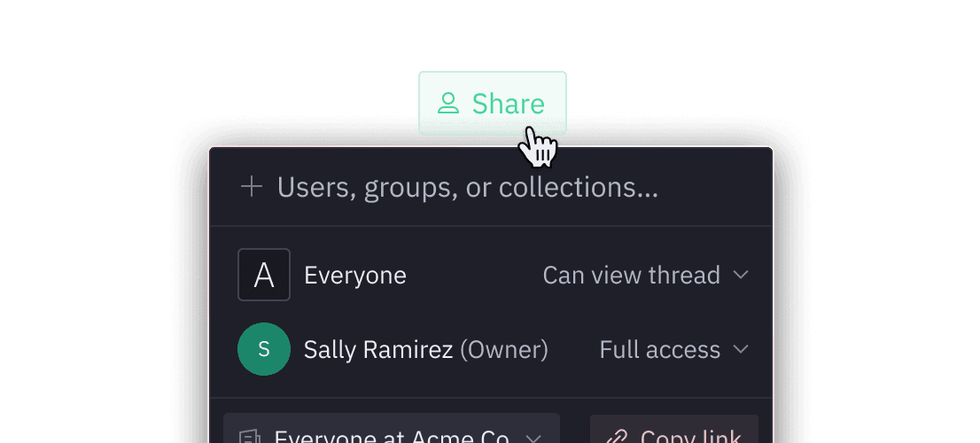
Task: Click the (Owner) label beside Sally Ramirez
Action: (504, 350)
